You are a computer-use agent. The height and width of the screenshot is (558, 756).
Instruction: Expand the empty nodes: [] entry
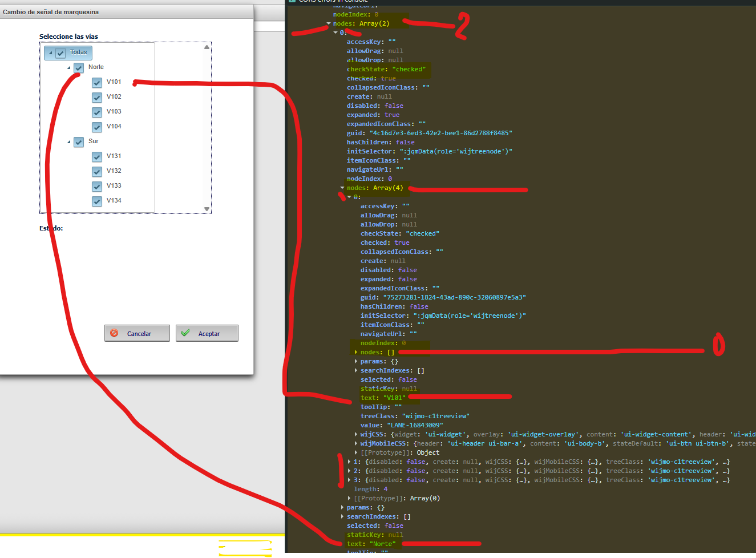pyautogui.click(x=356, y=352)
